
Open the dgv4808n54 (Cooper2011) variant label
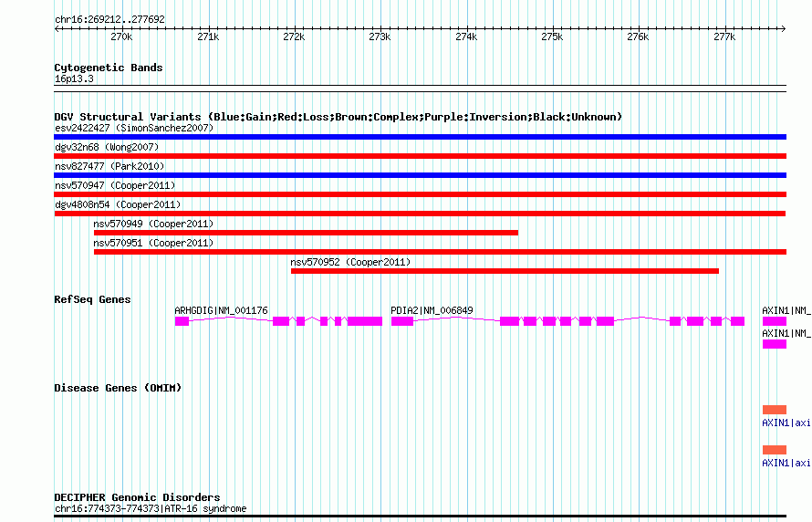[118, 204]
